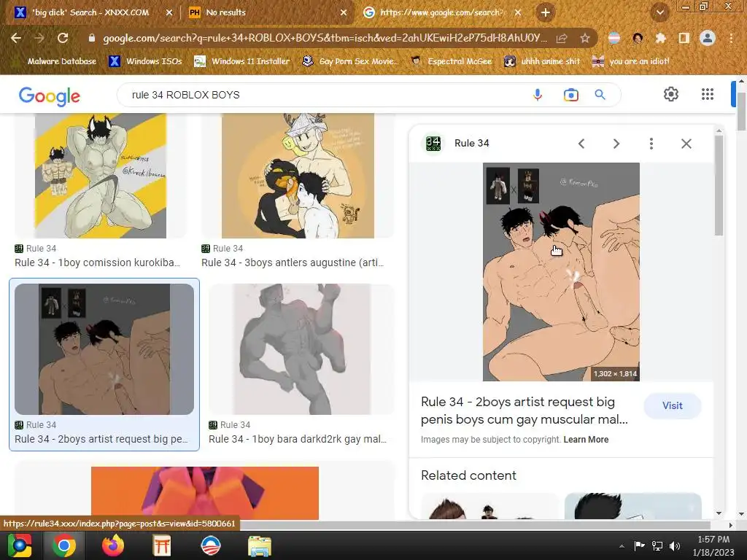Click the main page vertical scrollbar thumb
Viewport: 747px width, 560px height.
coord(741,112)
